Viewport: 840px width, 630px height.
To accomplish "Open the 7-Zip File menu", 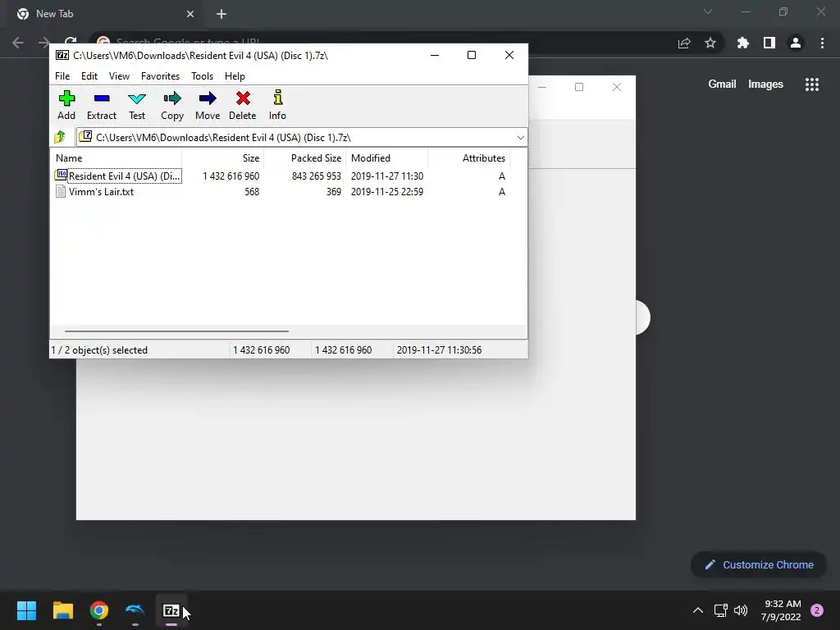I will pyautogui.click(x=62, y=76).
